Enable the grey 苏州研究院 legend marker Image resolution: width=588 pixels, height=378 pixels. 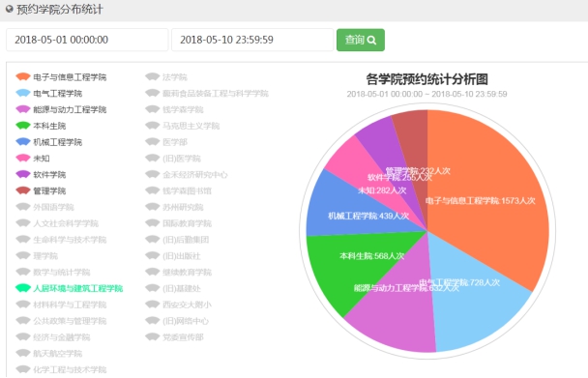[152, 207]
